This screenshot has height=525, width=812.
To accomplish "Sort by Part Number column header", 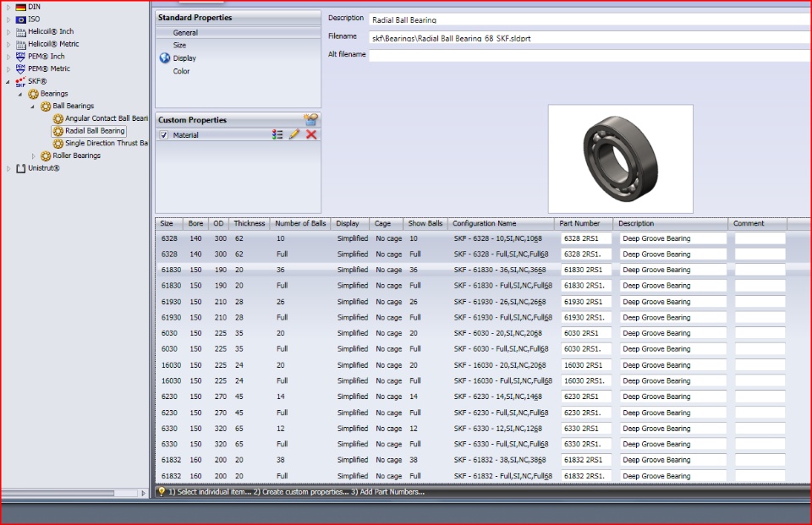I will tap(584, 224).
